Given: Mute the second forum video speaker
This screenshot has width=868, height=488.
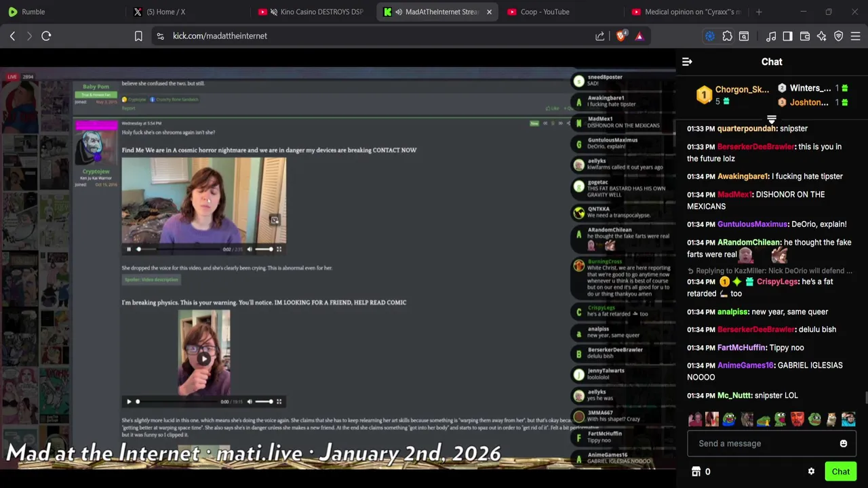Looking at the screenshot, I should (250, 401).
